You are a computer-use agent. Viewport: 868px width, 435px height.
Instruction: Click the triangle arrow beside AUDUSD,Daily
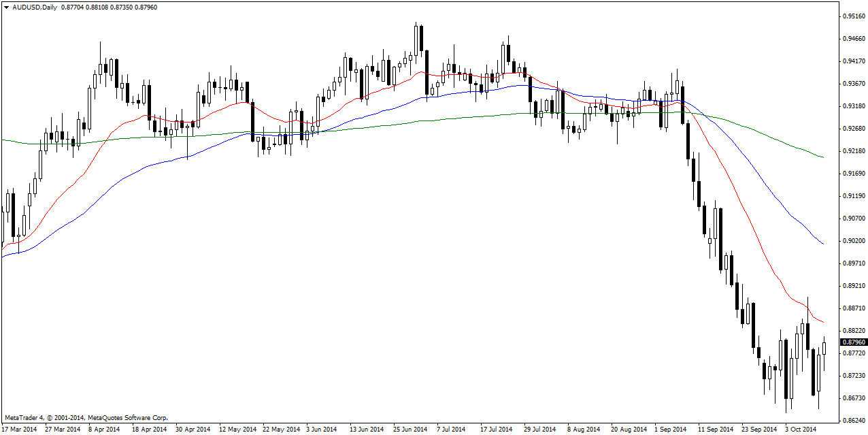[6, 7]
